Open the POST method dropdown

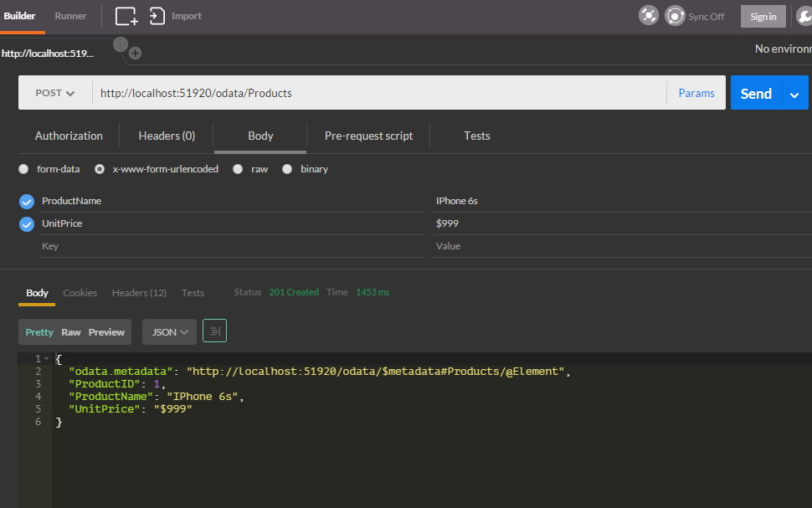54,93
